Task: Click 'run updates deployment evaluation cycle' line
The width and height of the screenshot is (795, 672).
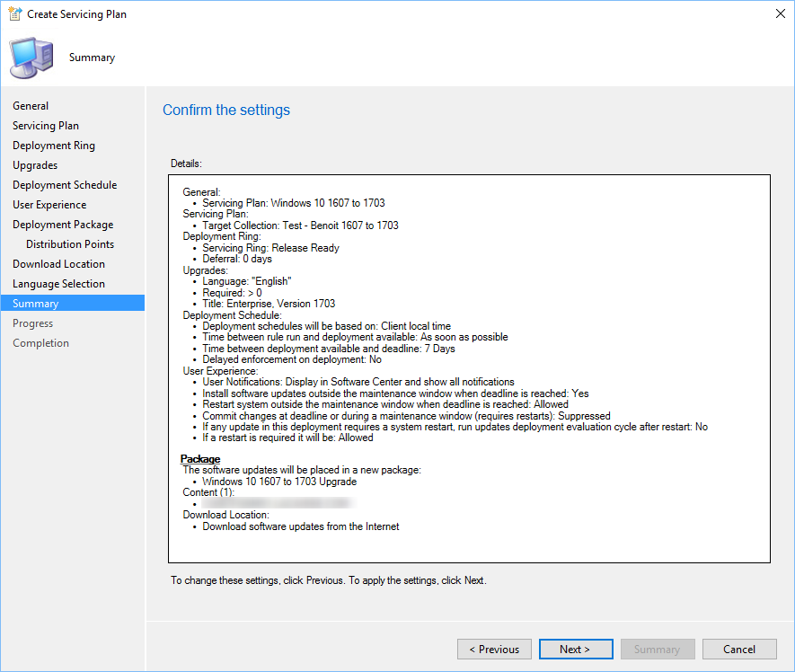Action: (455, 427)
